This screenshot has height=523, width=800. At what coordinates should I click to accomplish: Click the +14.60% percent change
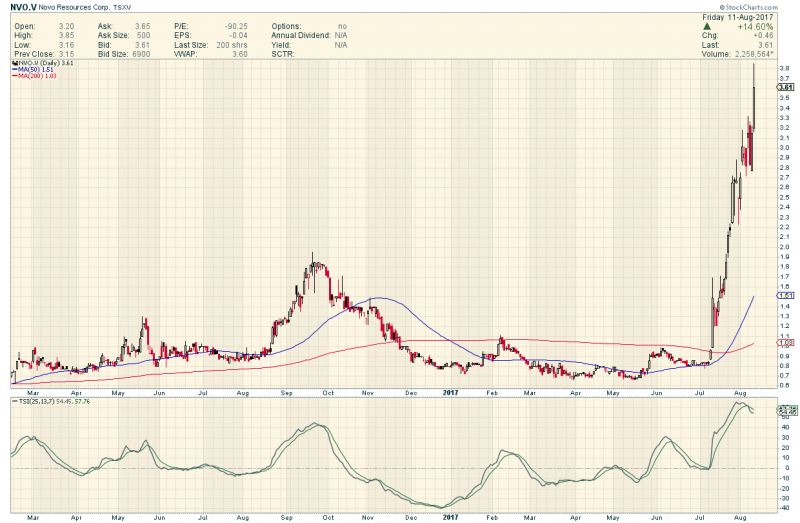coord(755,27)
